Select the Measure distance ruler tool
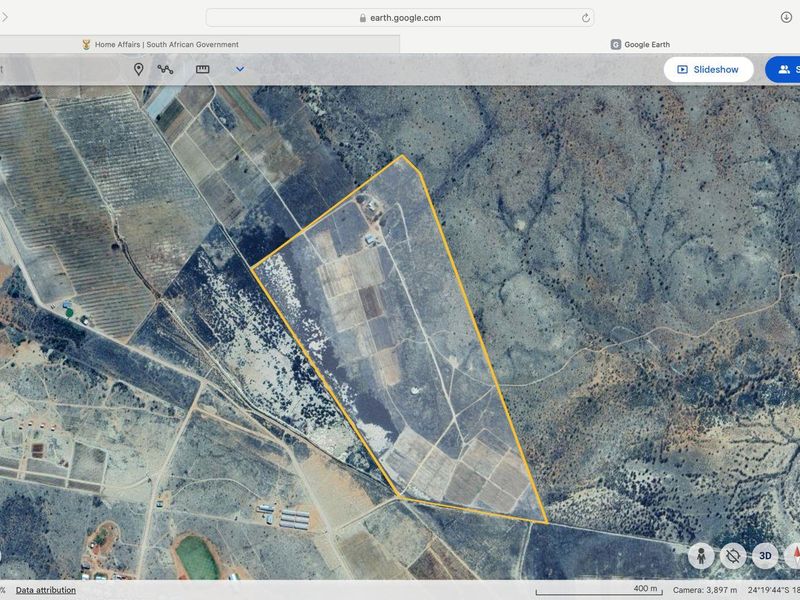This screenshot has width=800, height=600. point(202,69)
